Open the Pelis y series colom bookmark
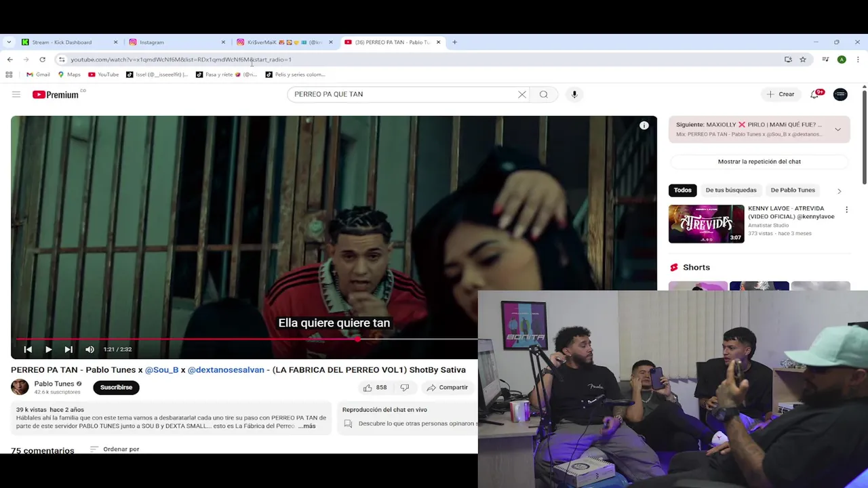This screenshot has height=488, width=868. click(296, 75)
